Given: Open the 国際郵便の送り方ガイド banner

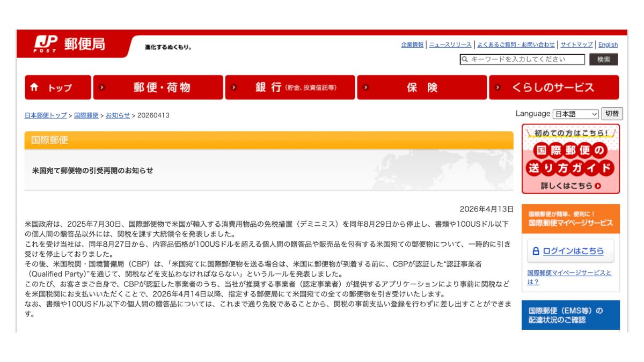Looking at the screenshot, I should click(x=570, y=159).
